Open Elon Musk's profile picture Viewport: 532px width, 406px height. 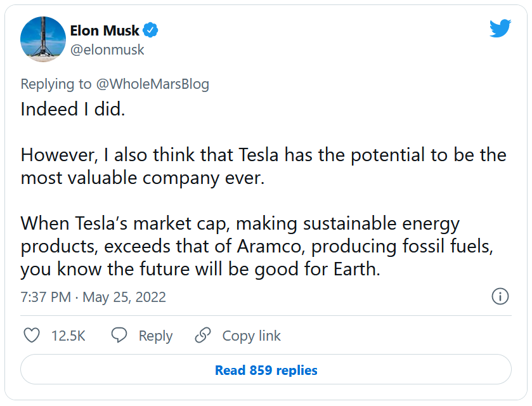(x=43, y=39)
